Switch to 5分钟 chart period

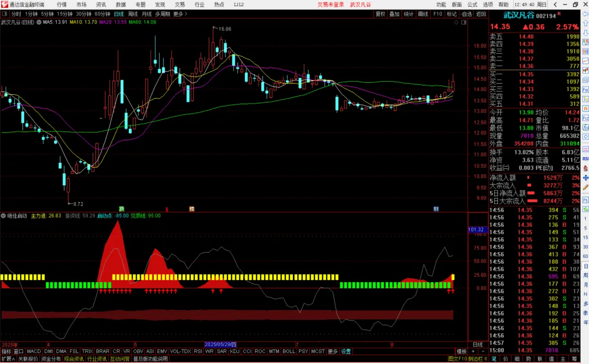point(47,14)
